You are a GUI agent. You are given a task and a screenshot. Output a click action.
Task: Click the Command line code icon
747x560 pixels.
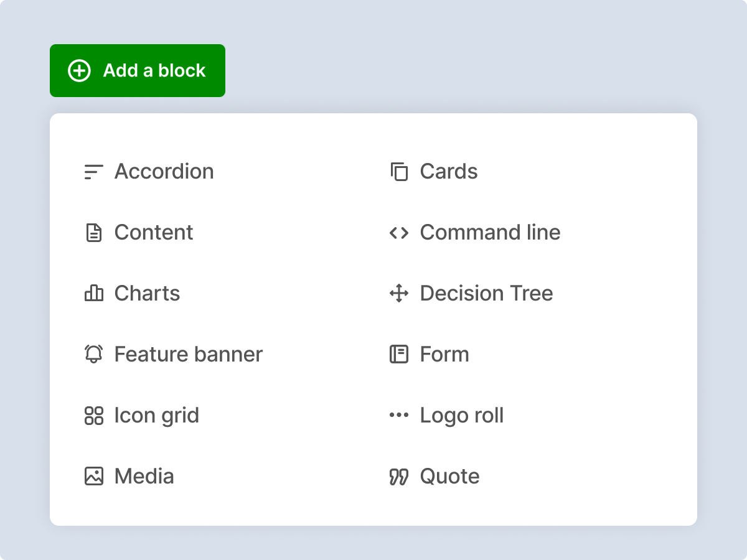399,233
